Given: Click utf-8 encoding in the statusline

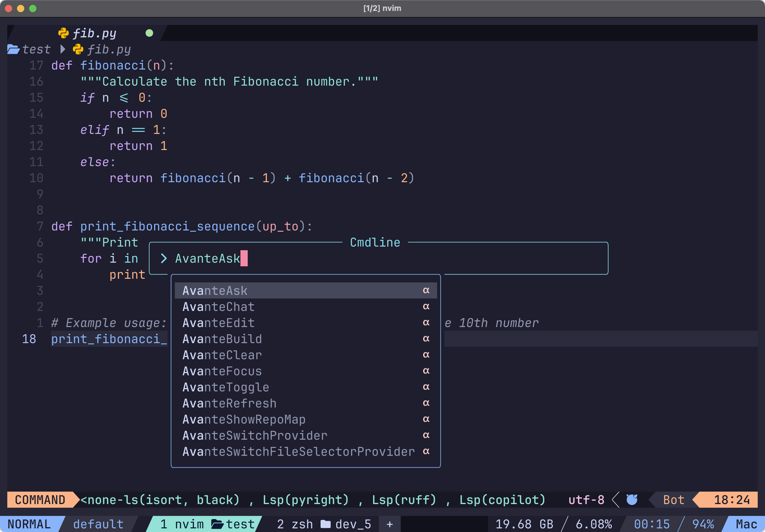Looking at the screenshot, I should point(586,500).
